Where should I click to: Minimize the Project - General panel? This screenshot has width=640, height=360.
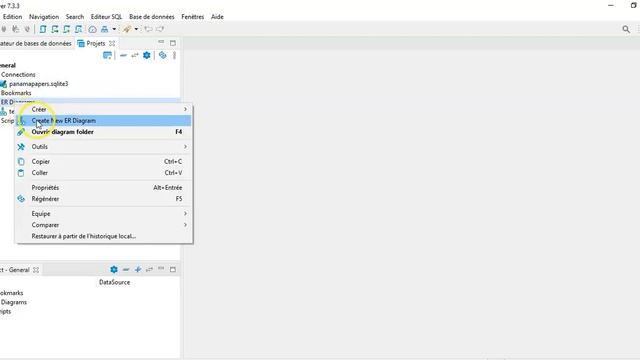click(x=161, y=269)
